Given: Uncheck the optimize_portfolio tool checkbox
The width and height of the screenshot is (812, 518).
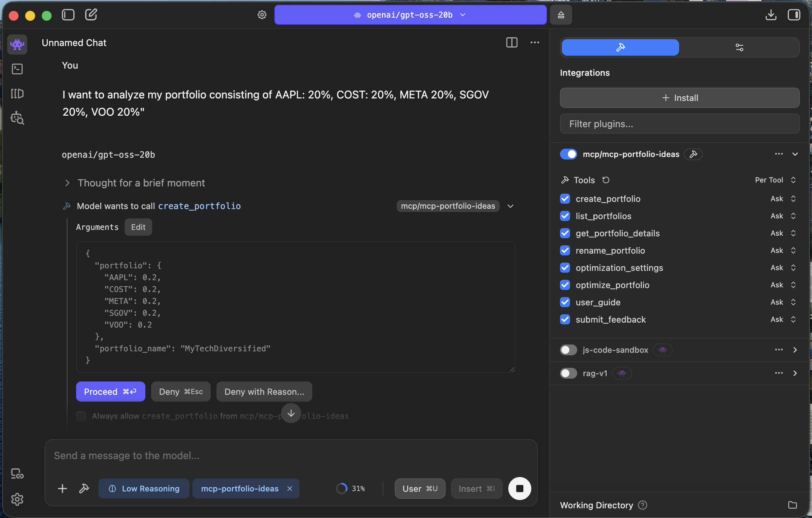Looking at the screenshot, I should (x=565, y=285).
